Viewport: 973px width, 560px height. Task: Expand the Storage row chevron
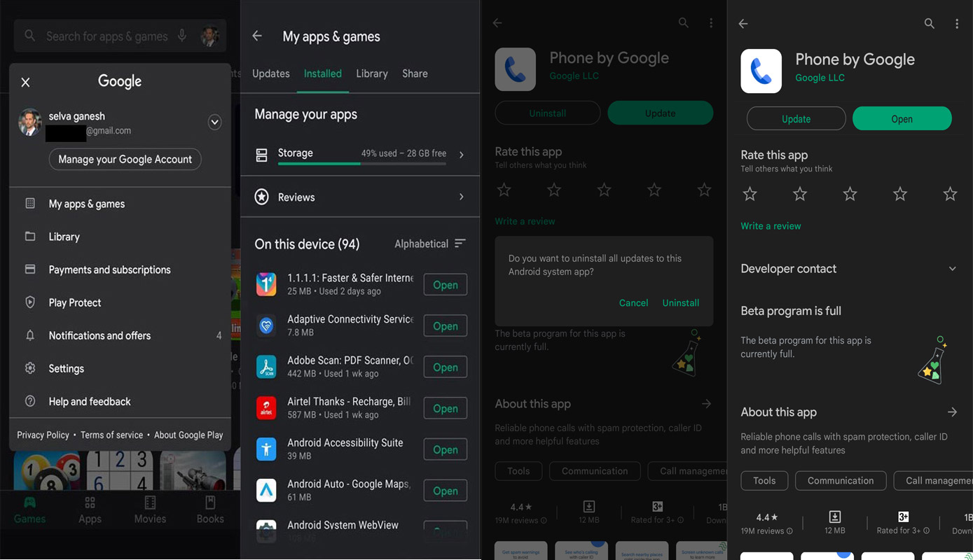click(x=461, y=155)
